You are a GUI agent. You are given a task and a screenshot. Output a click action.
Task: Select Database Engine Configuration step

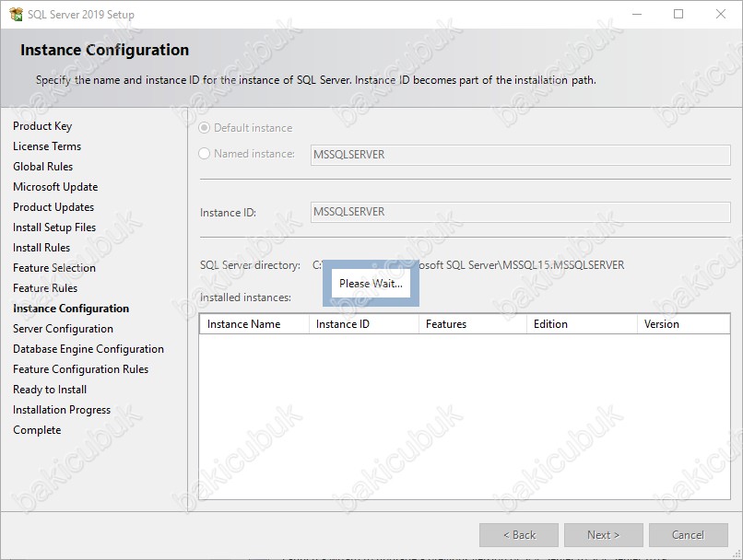click(x=88, y=349)
